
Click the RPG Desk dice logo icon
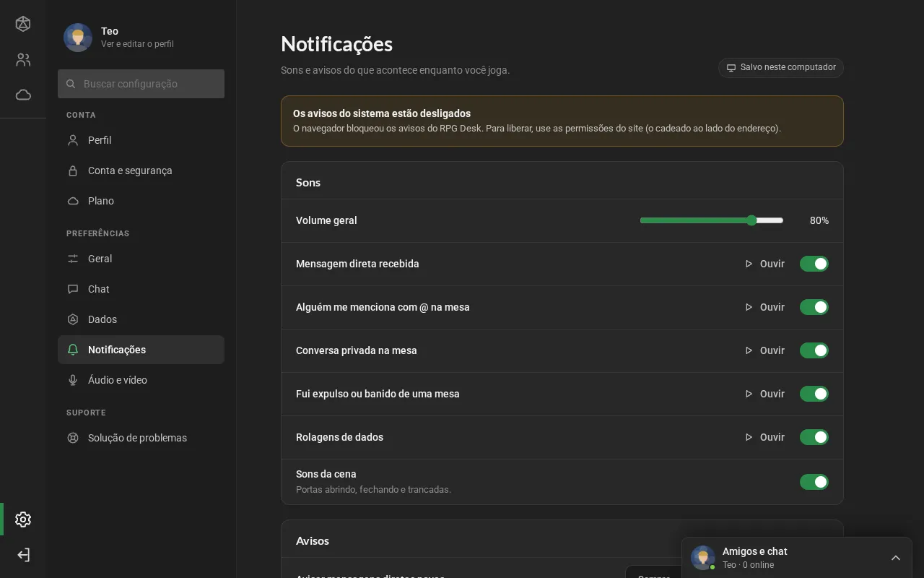point(23,24)
